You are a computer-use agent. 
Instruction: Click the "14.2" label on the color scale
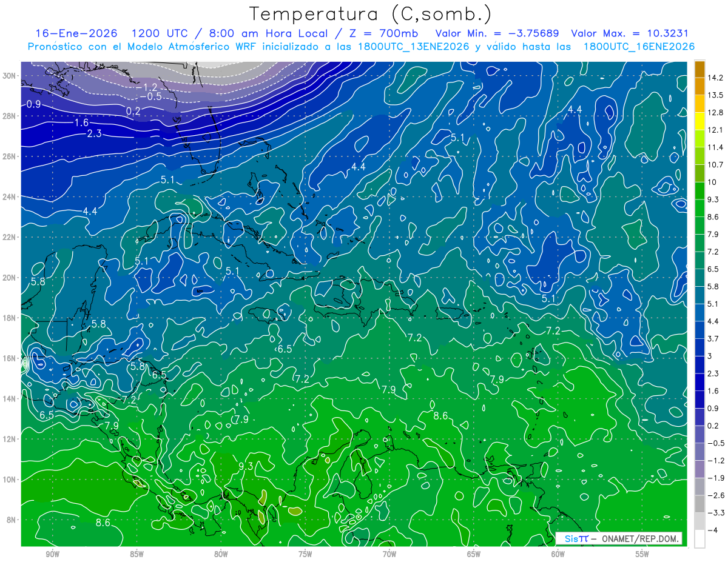point(715,78)
